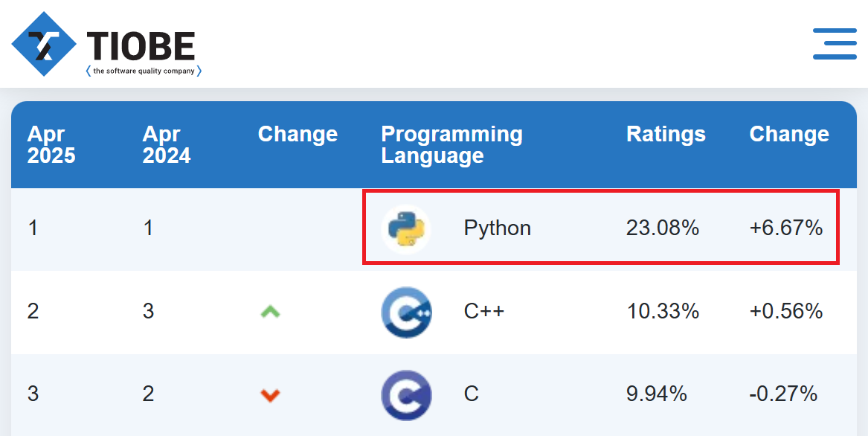Click the green up arrow for C++

pos(270,312)
